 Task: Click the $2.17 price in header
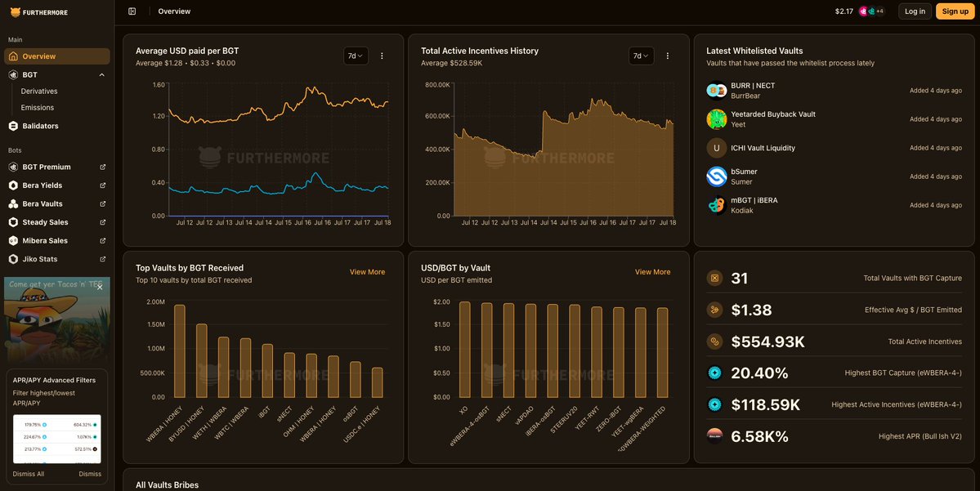[x=844, y=11]
